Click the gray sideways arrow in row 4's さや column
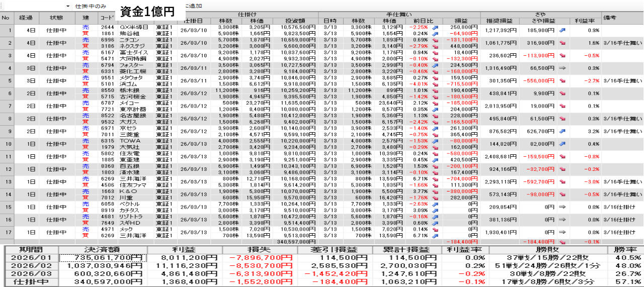The height and width of the screenshot is (287, 644). (561, 68)
